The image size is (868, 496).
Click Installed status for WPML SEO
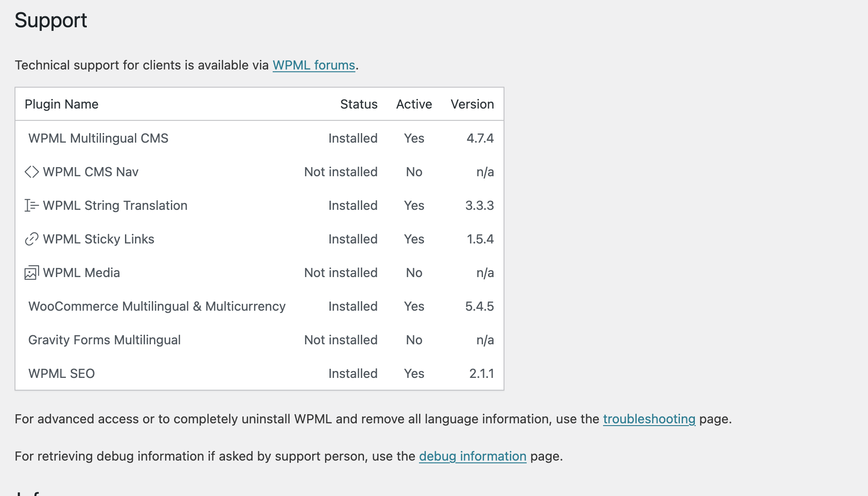[x=353, y=373]
